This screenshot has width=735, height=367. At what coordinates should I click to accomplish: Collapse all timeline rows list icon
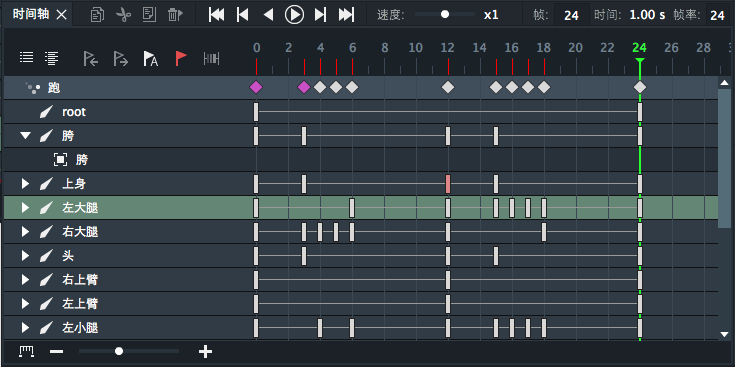[27, 58]
